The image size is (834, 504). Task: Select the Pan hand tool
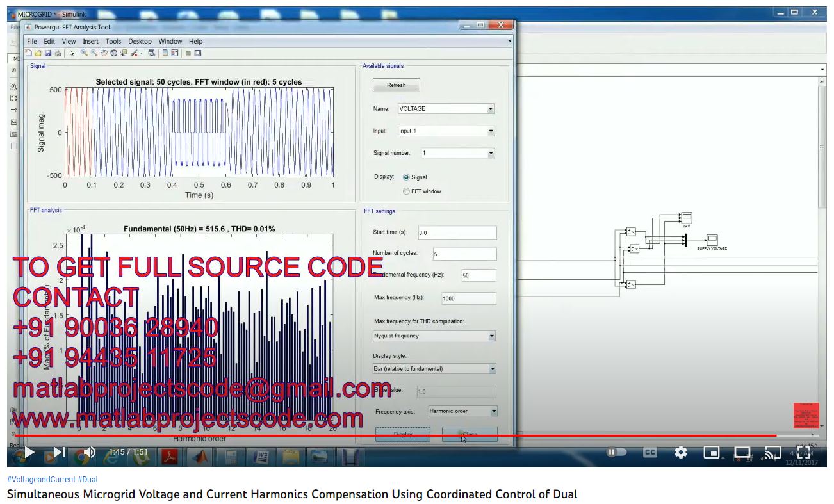(x=104, y=53)
